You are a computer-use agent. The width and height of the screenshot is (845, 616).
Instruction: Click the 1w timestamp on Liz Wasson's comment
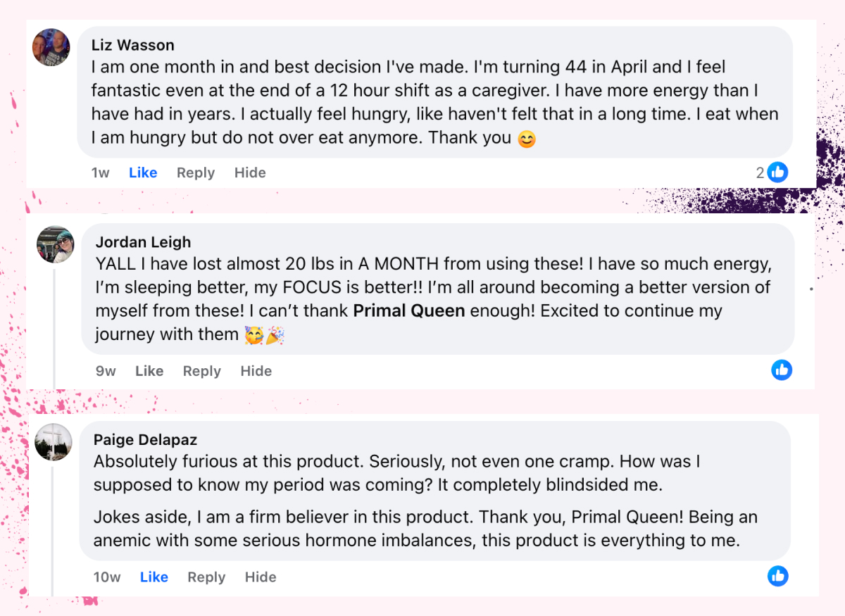pos(100,172)
